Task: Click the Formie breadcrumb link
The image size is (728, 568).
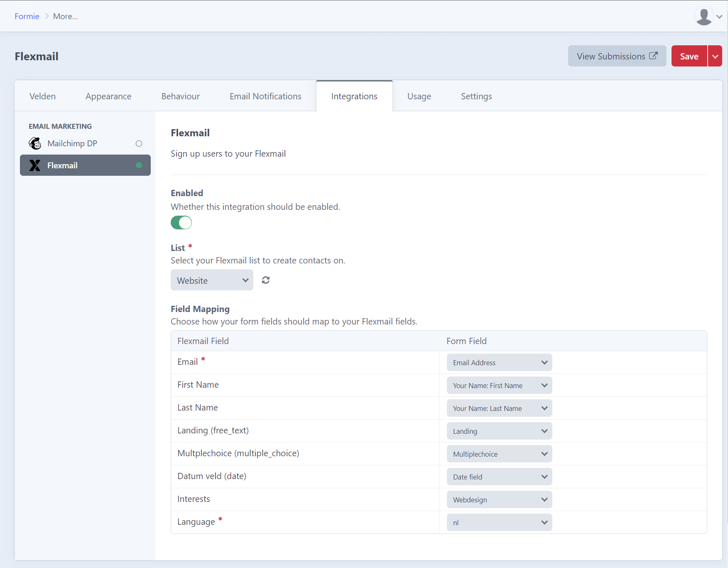Action: coord(27,16)
